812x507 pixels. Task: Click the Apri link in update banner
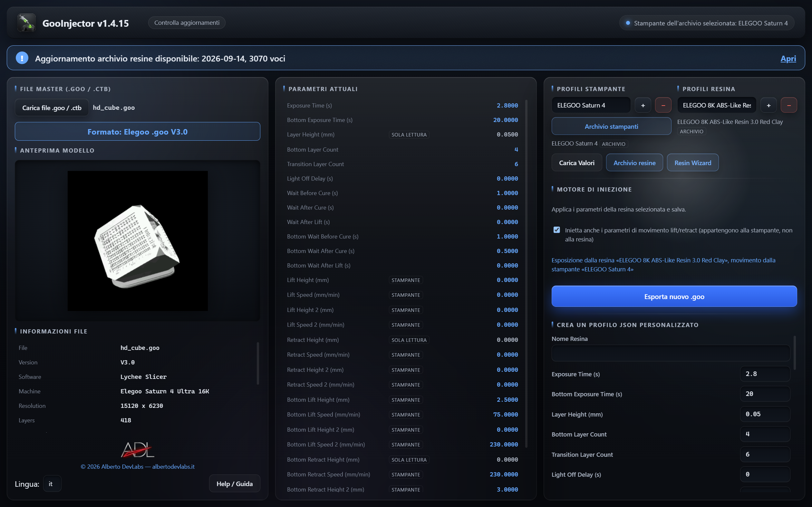788,58
